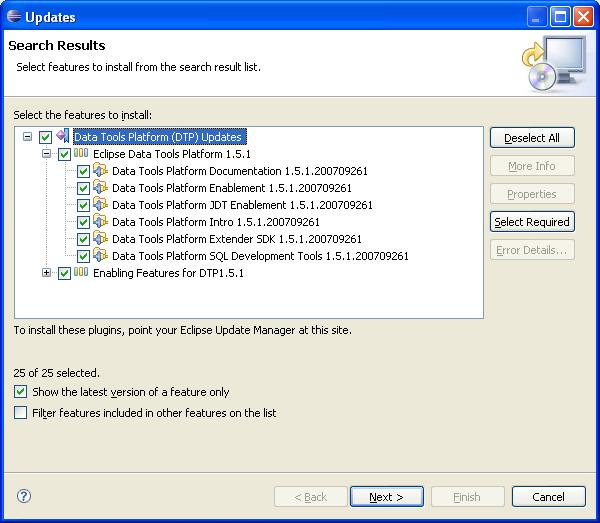This screenshot has height=523, width=600.
Task: Select Data Tools Platform JDT Enablement row
Action: (242, 205)
